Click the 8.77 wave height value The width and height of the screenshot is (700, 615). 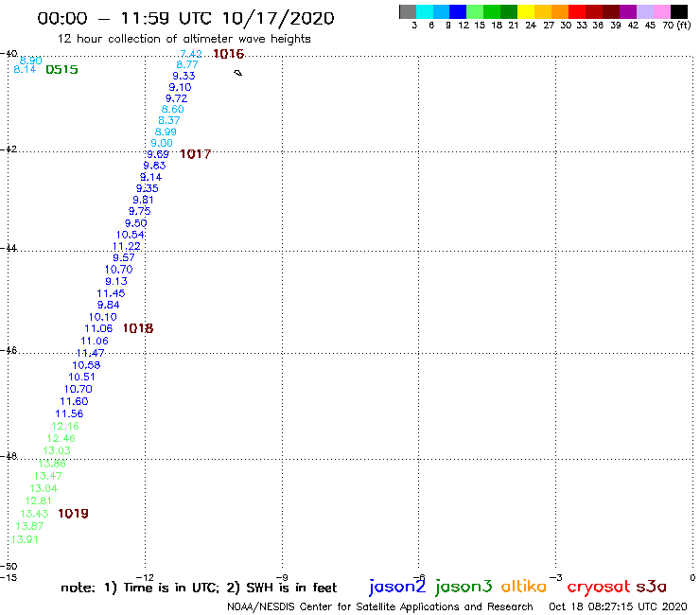187,64
